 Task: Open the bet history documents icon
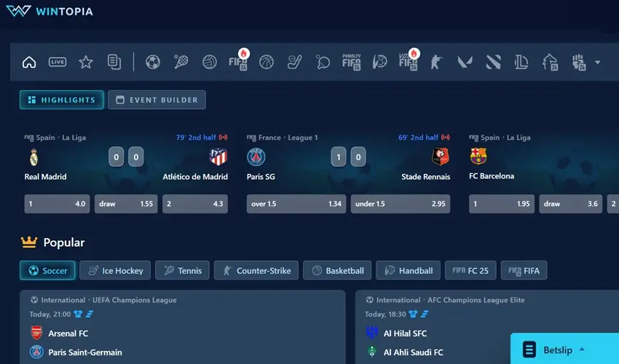click(114, 62)
